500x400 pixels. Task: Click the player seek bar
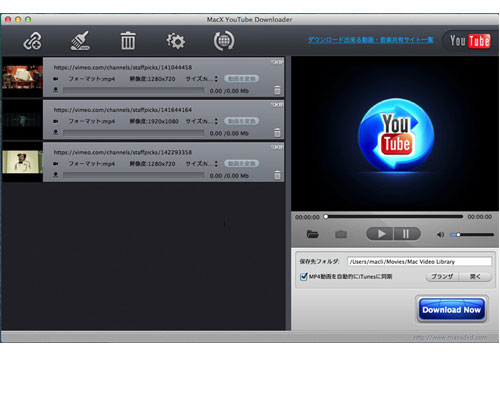pyautogui.click(x=394, y=217)
